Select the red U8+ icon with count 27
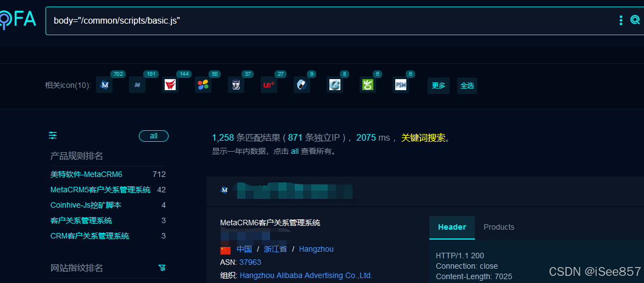The image size is (644, 283). [x=269, y=85]
